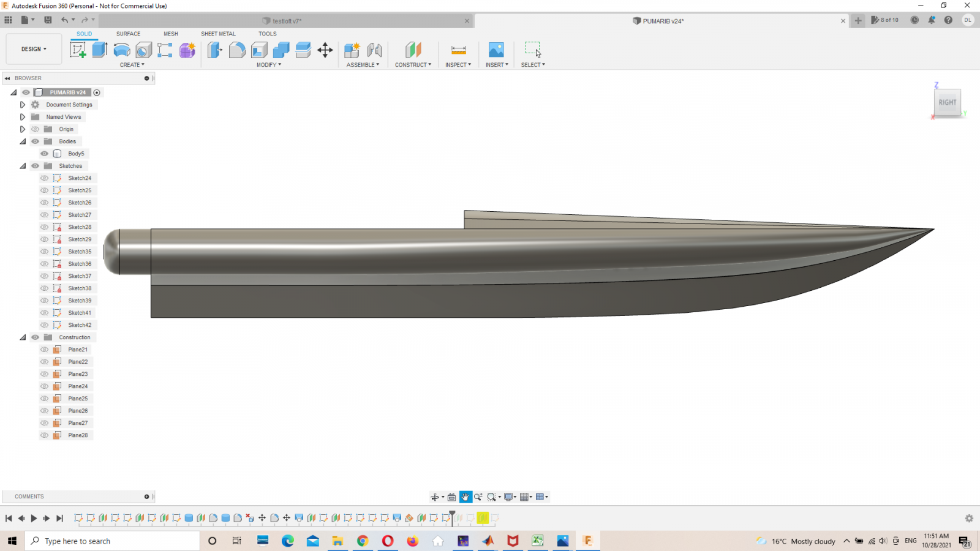980x551 pixels.
Task: Toggle visibility of Sketch42
Action: [x=44, y=325]
